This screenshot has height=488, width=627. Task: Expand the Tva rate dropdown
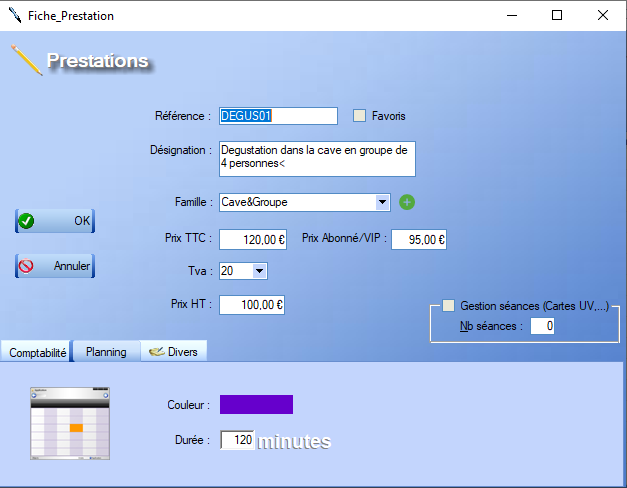259,271
